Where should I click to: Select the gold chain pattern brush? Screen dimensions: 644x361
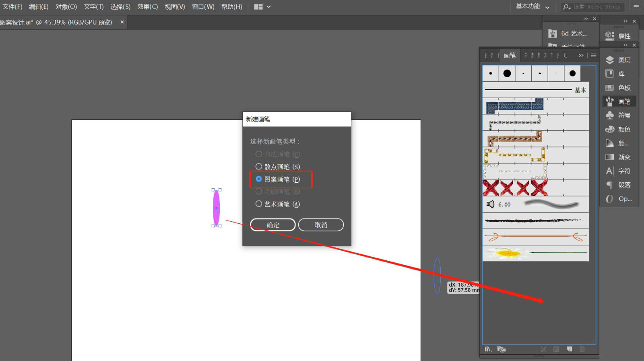pyautogui.click(x=535, y=155)
